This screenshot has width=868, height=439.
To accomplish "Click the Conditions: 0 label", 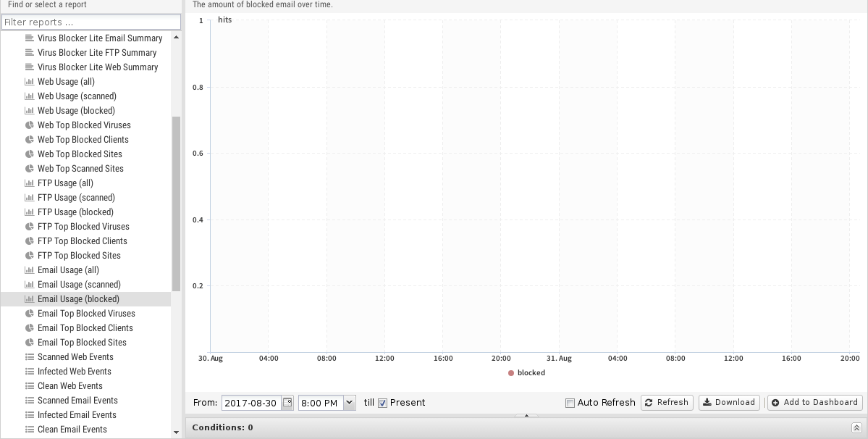I will click(x=222, y=427).
